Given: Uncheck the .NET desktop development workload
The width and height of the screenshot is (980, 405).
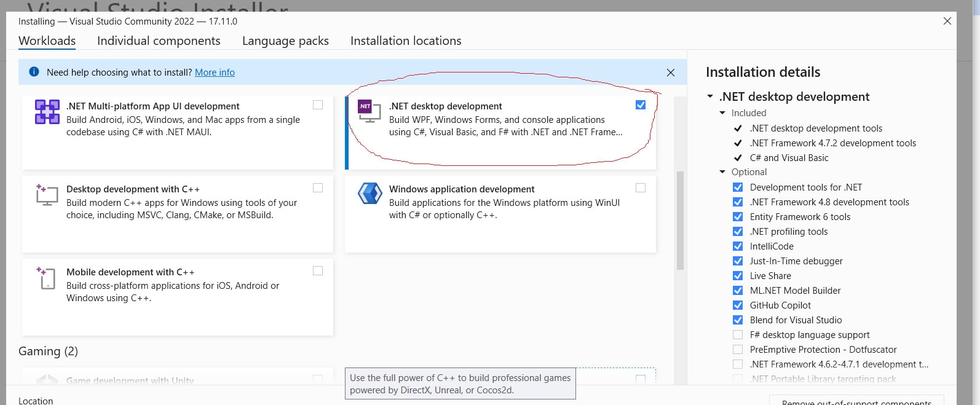Looking at the screenshot, I should pyautogui.click(x=641, y=105).
